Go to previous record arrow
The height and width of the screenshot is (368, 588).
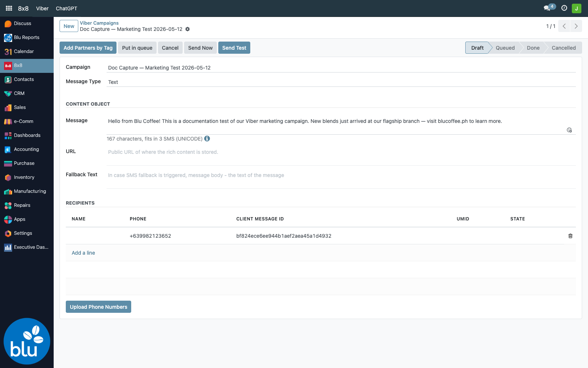click(564, 26)
